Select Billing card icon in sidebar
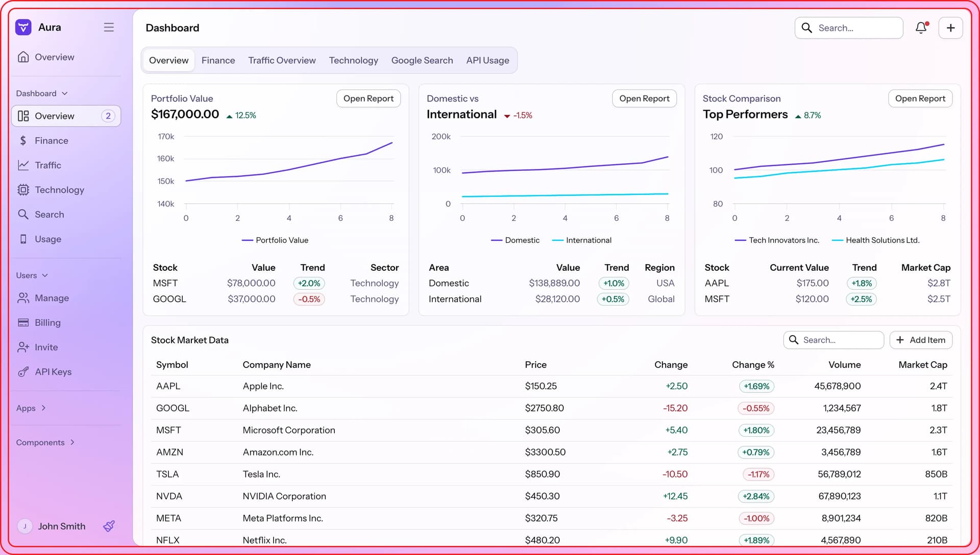 [x=23, y=322]
